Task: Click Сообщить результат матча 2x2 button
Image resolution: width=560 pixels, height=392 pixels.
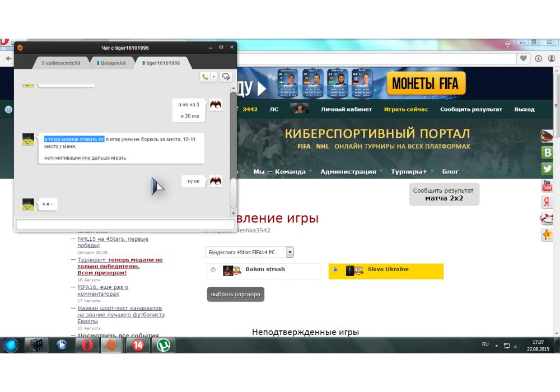Action: pyautogui.click(x=444, y=194)
